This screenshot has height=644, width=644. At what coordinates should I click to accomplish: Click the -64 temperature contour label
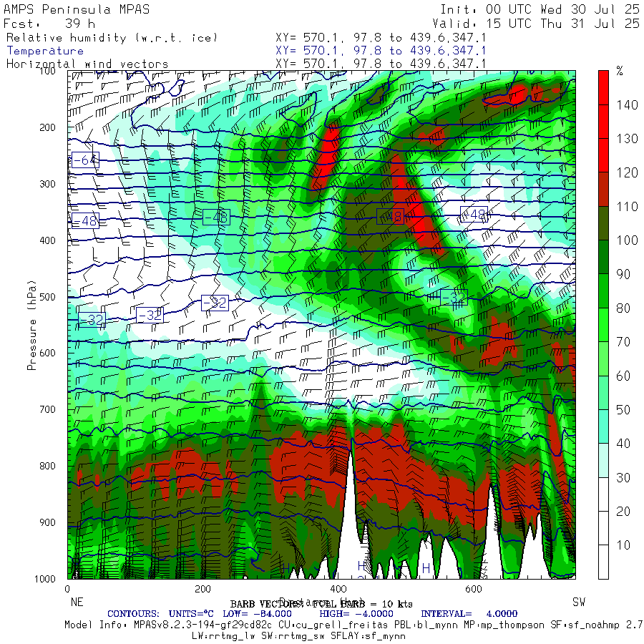[85, 160]
